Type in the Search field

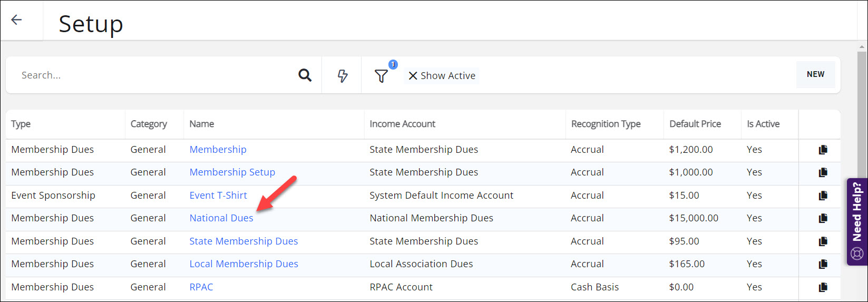(153, 75)
